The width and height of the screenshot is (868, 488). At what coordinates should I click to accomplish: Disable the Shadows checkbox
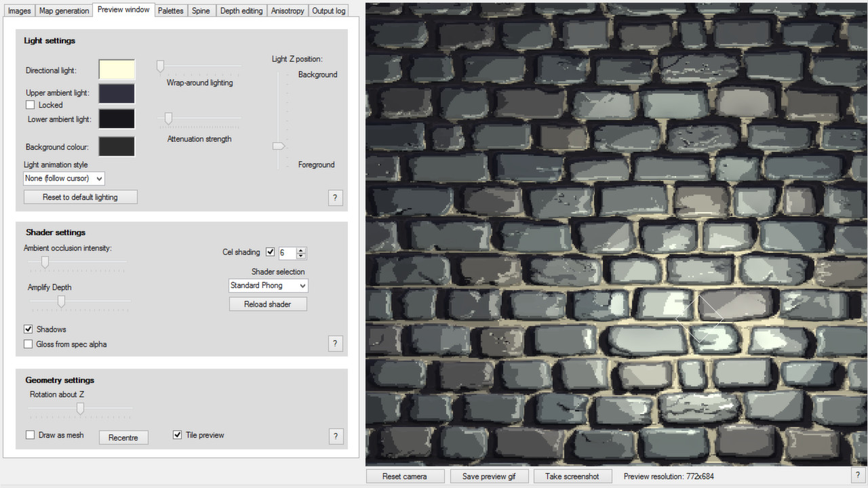28,329
